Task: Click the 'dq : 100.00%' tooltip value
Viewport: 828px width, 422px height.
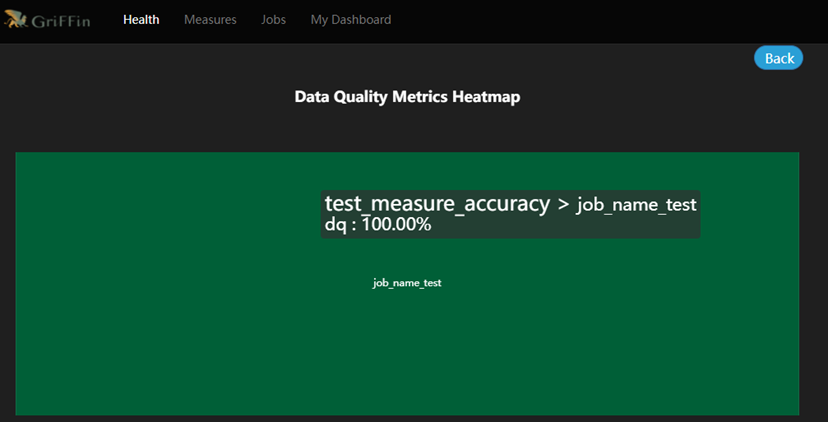Action: [378, 225]
